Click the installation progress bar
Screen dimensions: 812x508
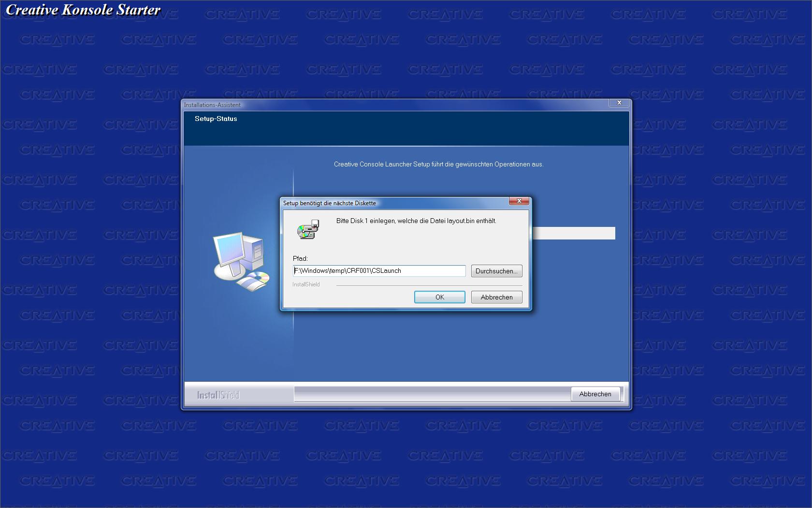pyautogui.click(x=573, y=233)
